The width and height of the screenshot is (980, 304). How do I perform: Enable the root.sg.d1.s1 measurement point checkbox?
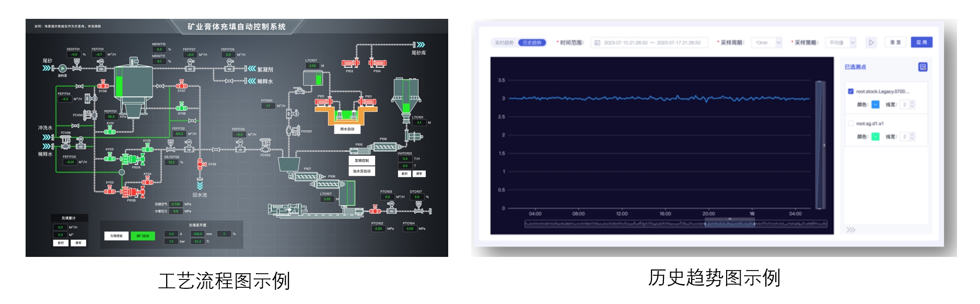tap(850, 123)
